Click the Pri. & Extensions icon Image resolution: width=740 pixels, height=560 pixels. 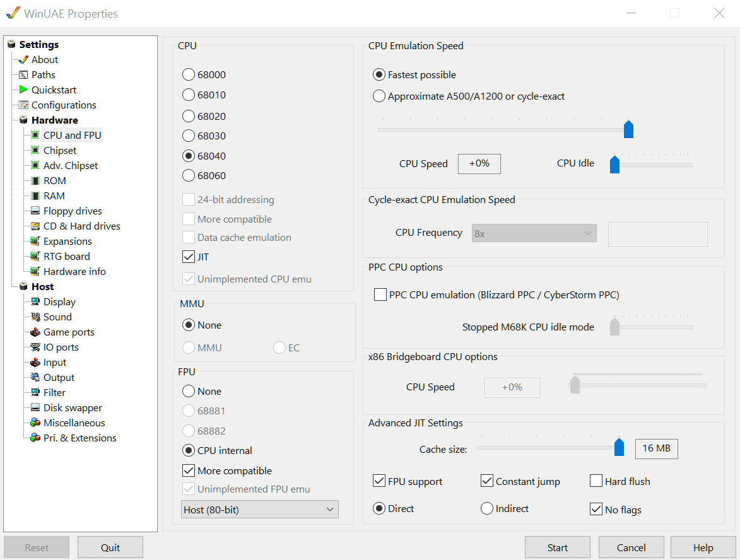(x=35, y=438)
